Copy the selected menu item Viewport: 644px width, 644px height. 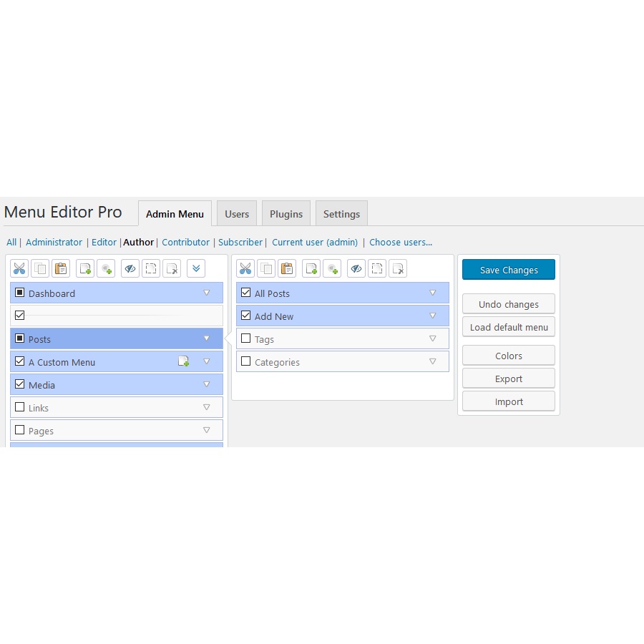pos(40,268)
